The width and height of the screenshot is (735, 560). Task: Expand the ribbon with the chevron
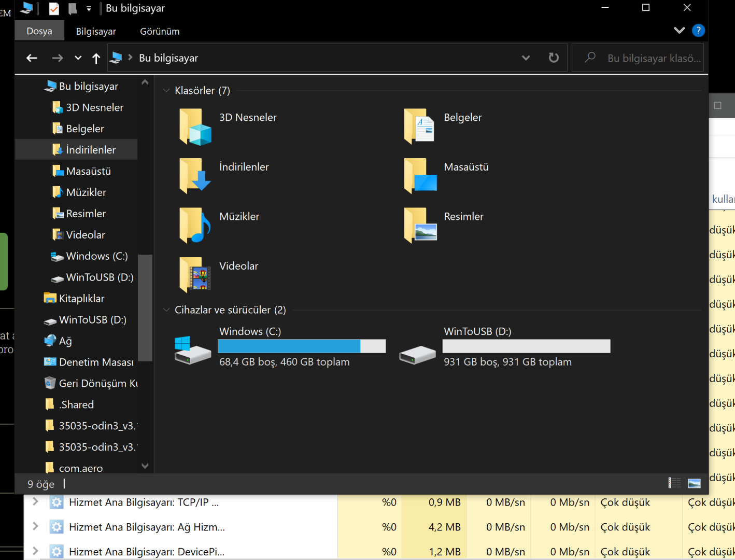pyautogui.click(x=679, y=31)
